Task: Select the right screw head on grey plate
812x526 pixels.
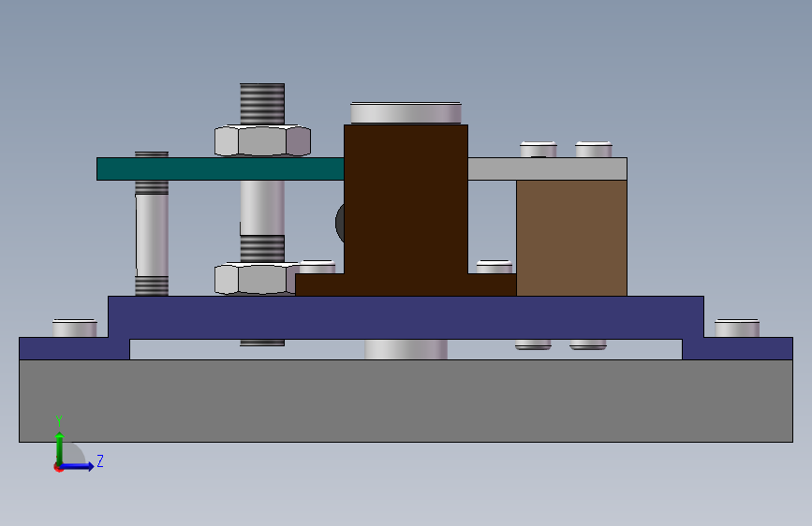Action: click(594, 149)
